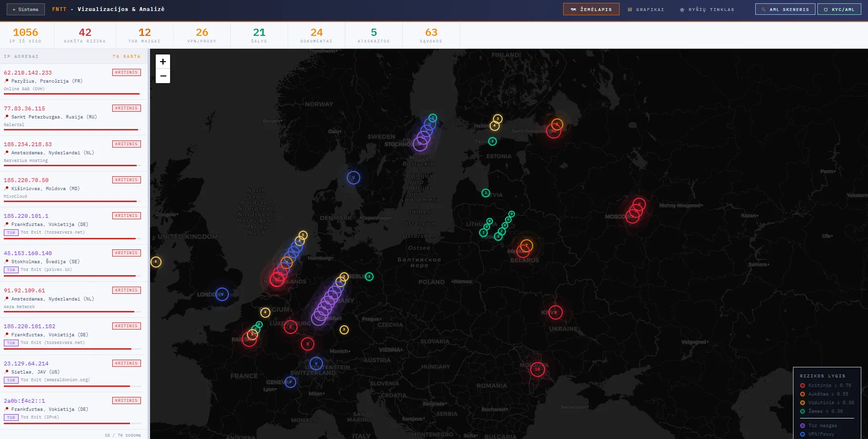868x439 pixels.
Task: Click the blue V marker in the North Sea
Action: pos(354,178)
